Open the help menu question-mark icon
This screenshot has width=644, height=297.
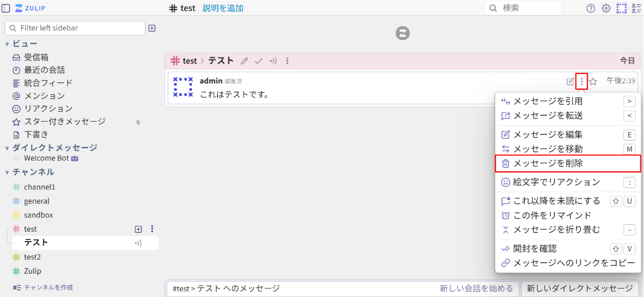591,8
